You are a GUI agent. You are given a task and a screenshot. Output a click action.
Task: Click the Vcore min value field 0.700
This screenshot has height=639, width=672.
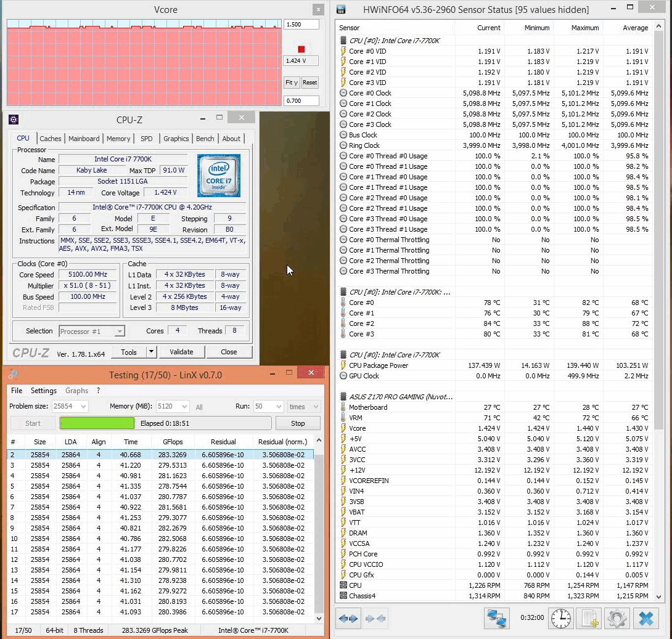click(301, 100)
